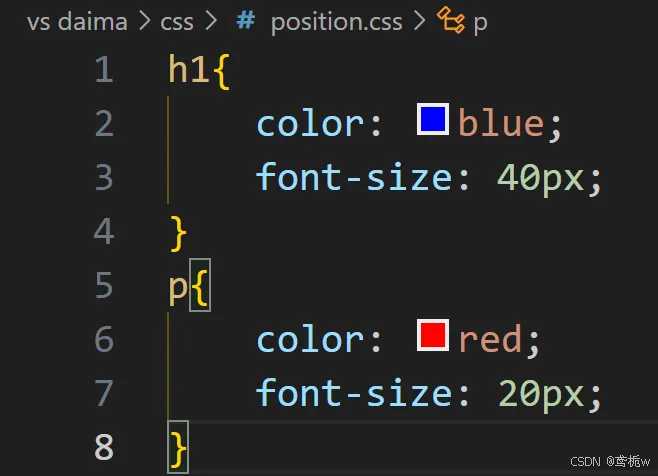This screenshot has width=658, height=476.
Task: Select the 'p' symbol breadcrumb
Action: coord(480,23)
